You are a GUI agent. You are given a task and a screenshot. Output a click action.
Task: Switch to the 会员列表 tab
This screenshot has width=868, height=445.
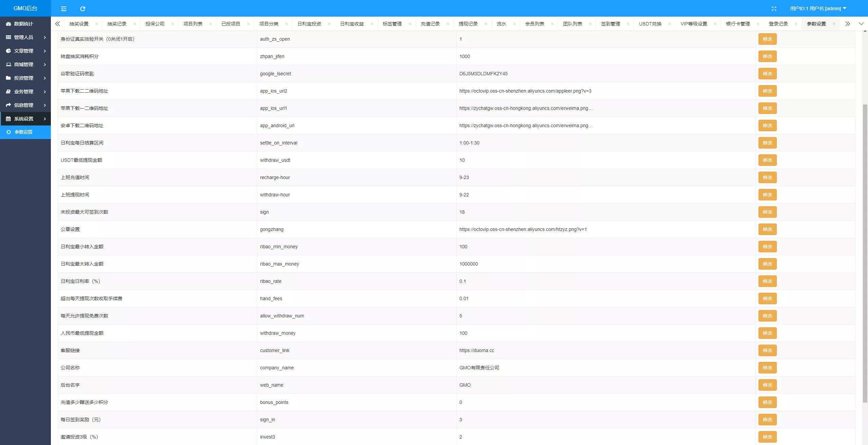(x=534, y=24)
